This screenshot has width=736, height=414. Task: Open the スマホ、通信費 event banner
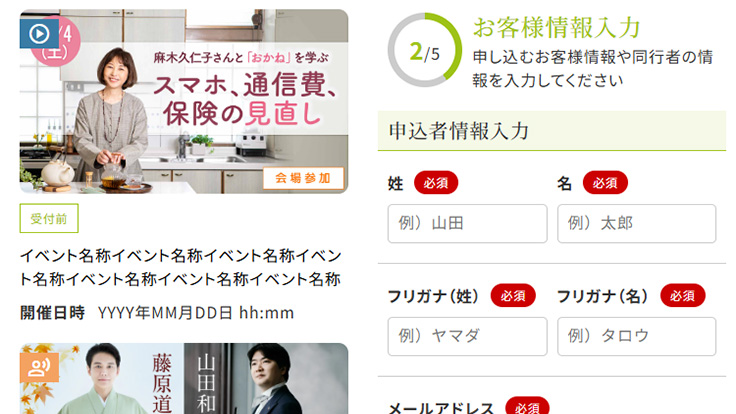(x=184, y=101)
